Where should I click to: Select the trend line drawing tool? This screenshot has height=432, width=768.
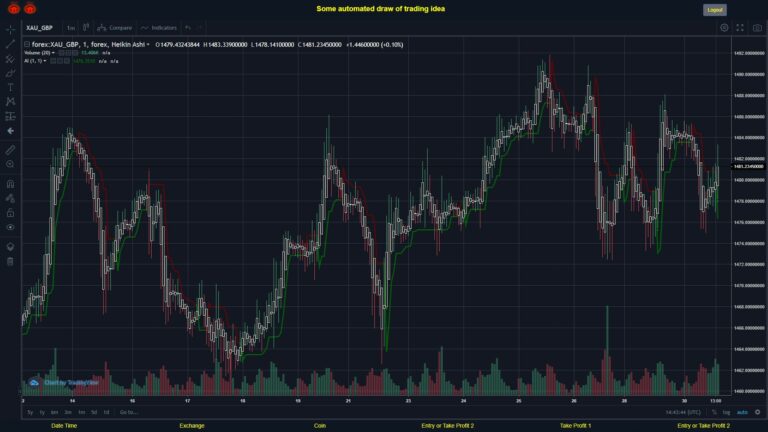coord(10,44)
